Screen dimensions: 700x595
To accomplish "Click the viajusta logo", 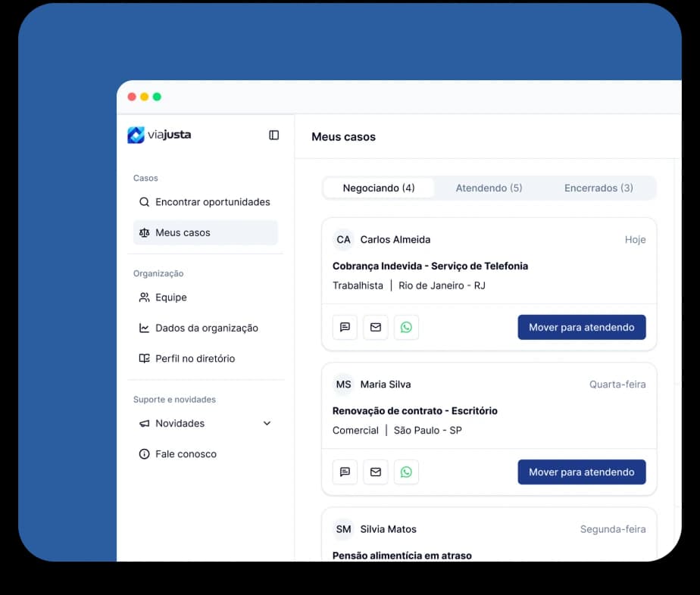I will tap(159, 135).
